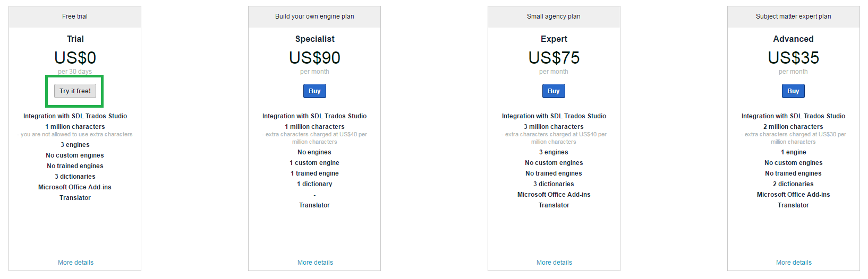Click the "Expert" plan title
The height and width of the screenshot is (279, 868).
(x=554, y=39)
